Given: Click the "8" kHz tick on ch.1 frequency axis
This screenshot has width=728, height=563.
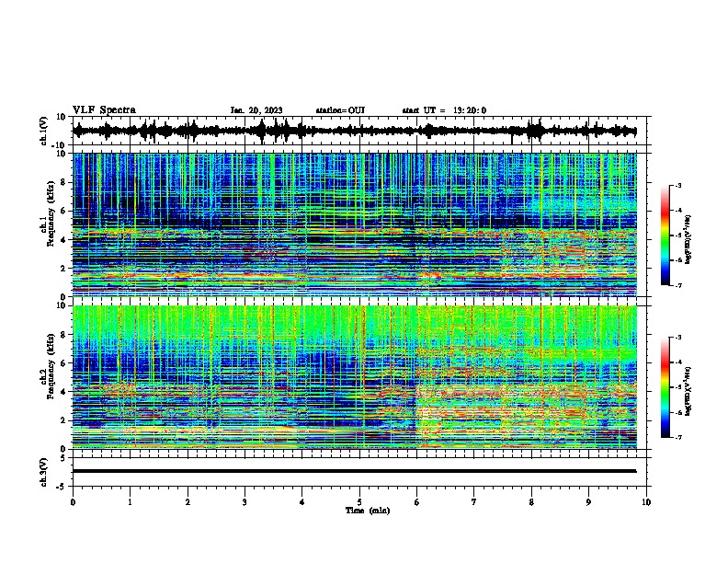Looking at the screenshot, I should [64, 182].
